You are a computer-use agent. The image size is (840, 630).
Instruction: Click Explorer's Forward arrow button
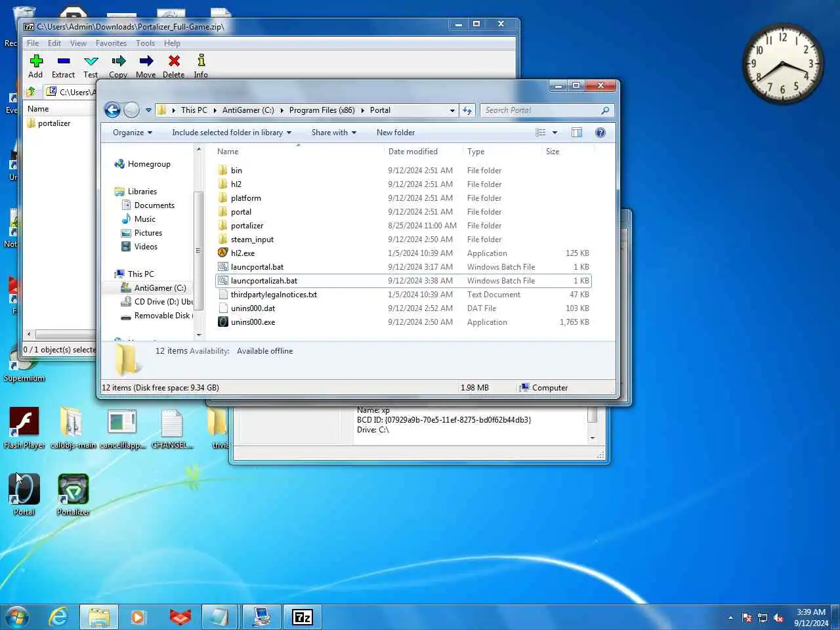131,110
